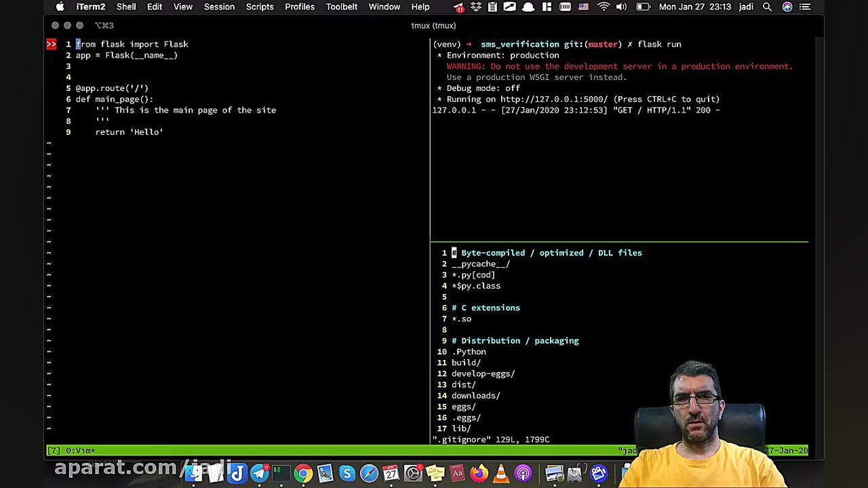Open Dictionary from the Dock
Screen dimensions: 868x488
point(457,473)
